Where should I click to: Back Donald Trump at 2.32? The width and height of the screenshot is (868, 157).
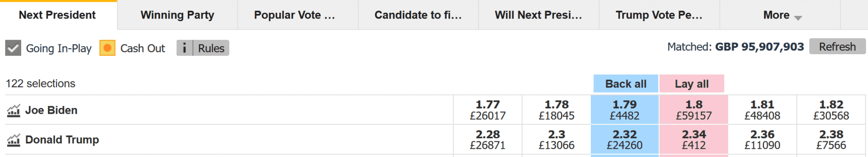(x=625, y=140)
